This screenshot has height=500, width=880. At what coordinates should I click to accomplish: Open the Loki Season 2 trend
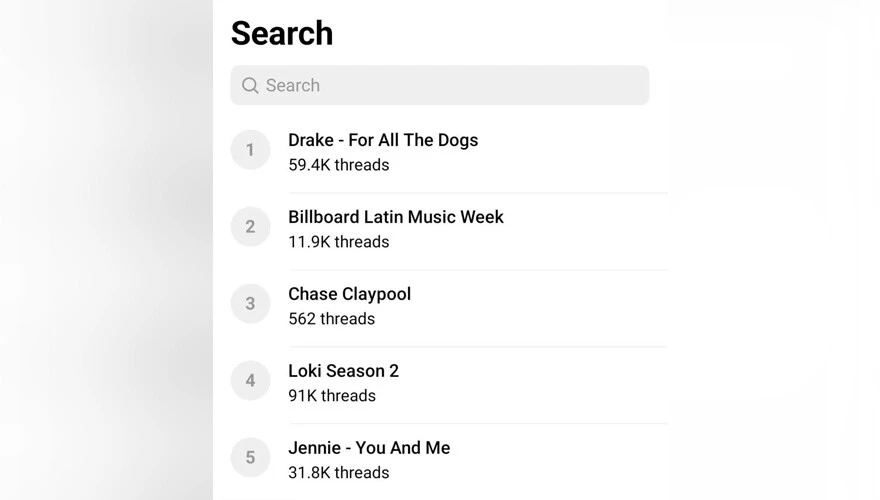[x=343, y=371]
